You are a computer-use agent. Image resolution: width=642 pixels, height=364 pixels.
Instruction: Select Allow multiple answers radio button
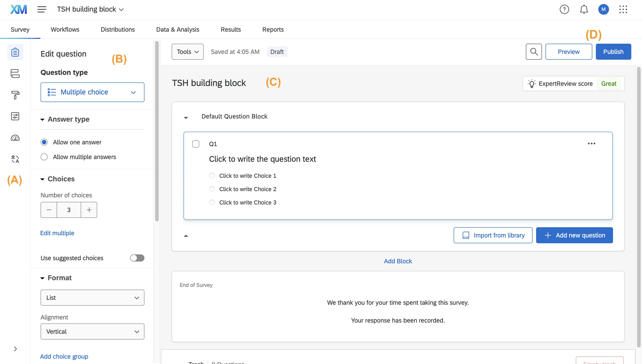(44, 157)
